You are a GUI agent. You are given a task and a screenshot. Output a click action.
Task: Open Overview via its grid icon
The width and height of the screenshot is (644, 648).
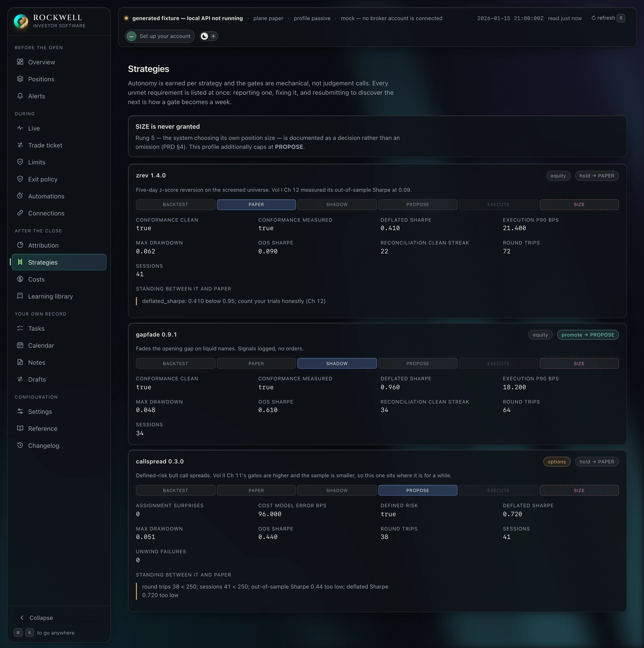[x=20, y=62]
